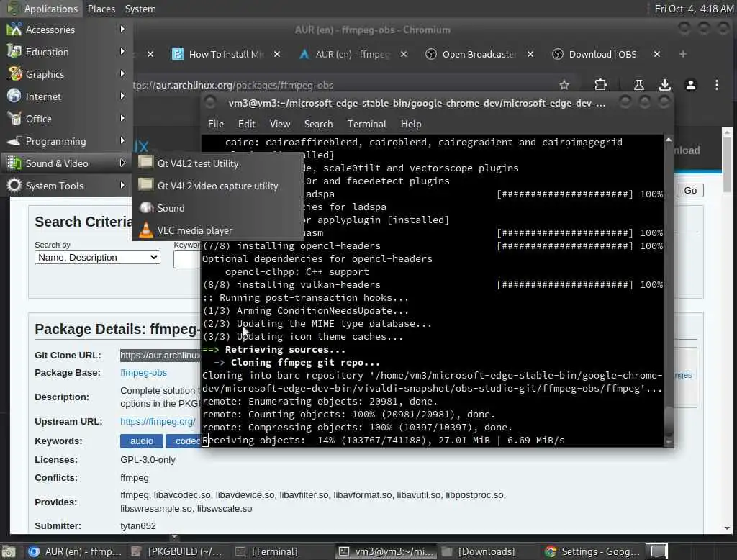The image size is (737, 560).
Task: Open the Places menu
Action: [101, 9]
